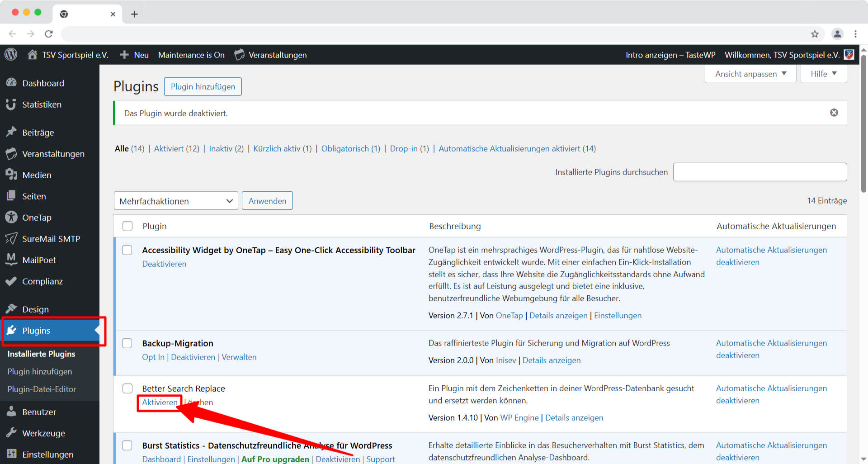Image resolution: width=868 pixels, height=464 pixels.
Task: Filter plugins by Inaktiv (2)
Action: (x=226, y=148)
